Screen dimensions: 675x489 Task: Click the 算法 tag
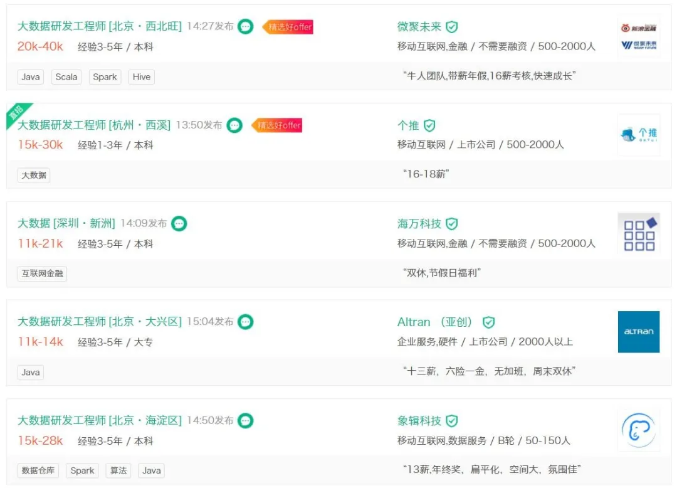click(x=118, y=470)
